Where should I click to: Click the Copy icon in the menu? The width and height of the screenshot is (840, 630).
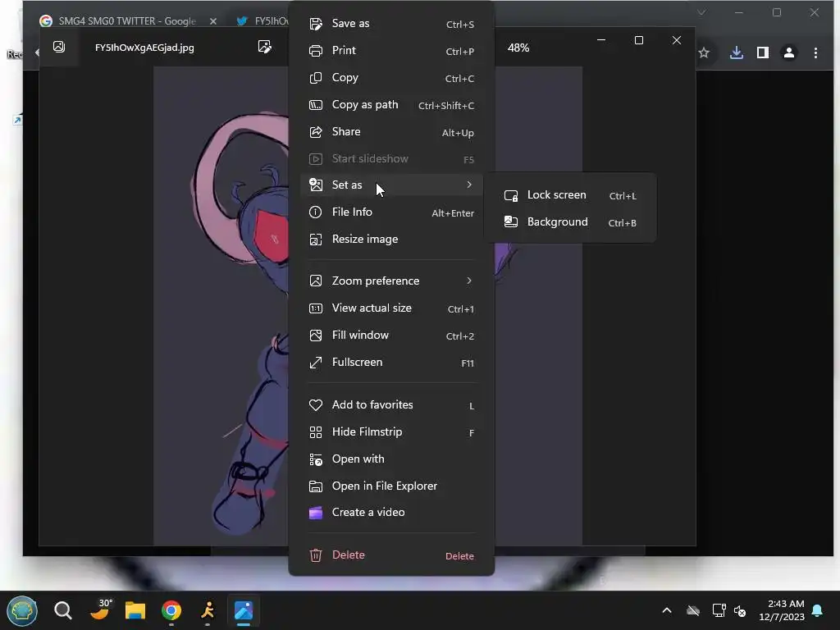[316, 78]
